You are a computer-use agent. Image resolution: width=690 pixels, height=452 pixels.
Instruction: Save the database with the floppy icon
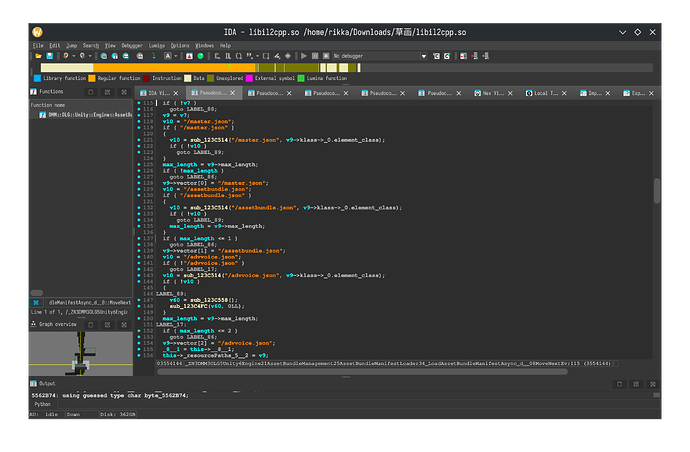[50, 56]
